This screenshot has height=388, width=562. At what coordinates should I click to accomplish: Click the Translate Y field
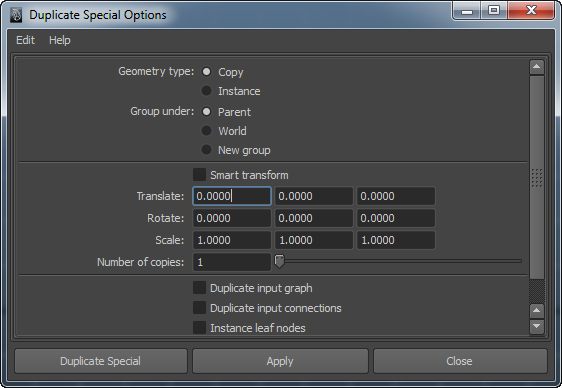(x=314, y=196)
